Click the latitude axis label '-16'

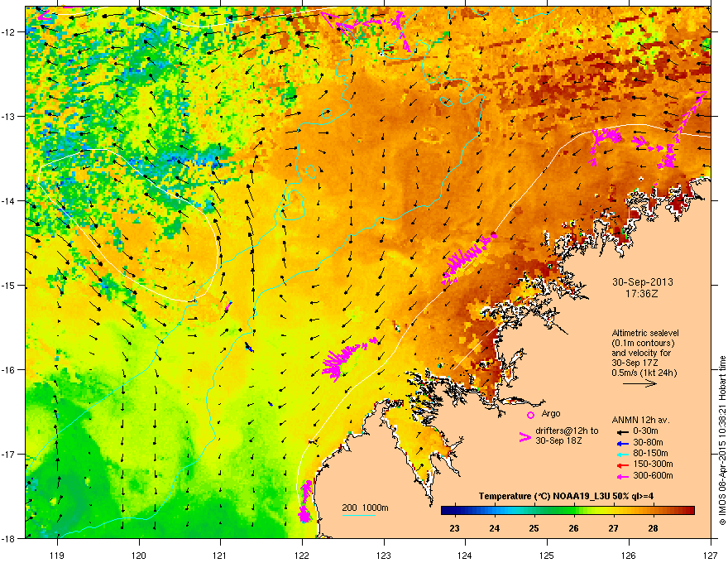click(x=9, y=370)
